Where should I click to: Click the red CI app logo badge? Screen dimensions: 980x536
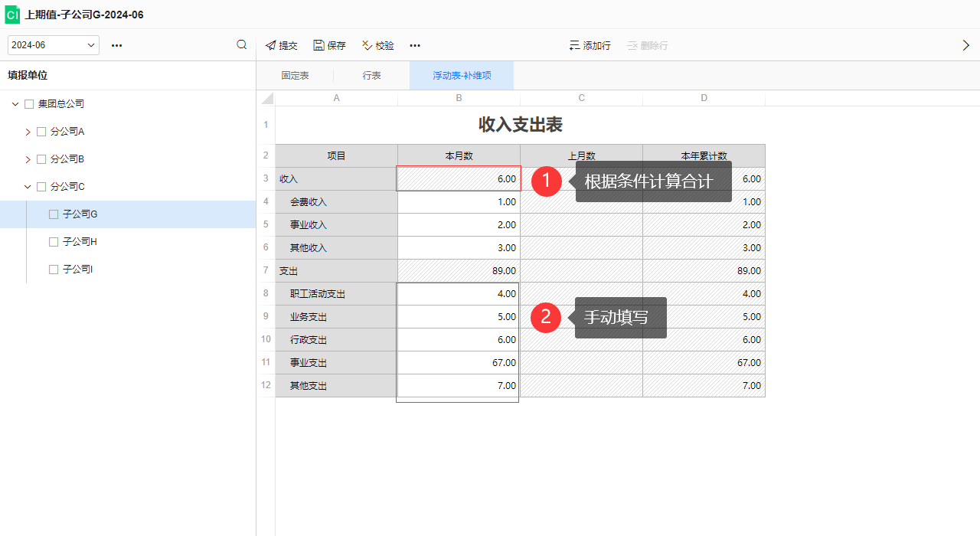click(x=11, y=15)
